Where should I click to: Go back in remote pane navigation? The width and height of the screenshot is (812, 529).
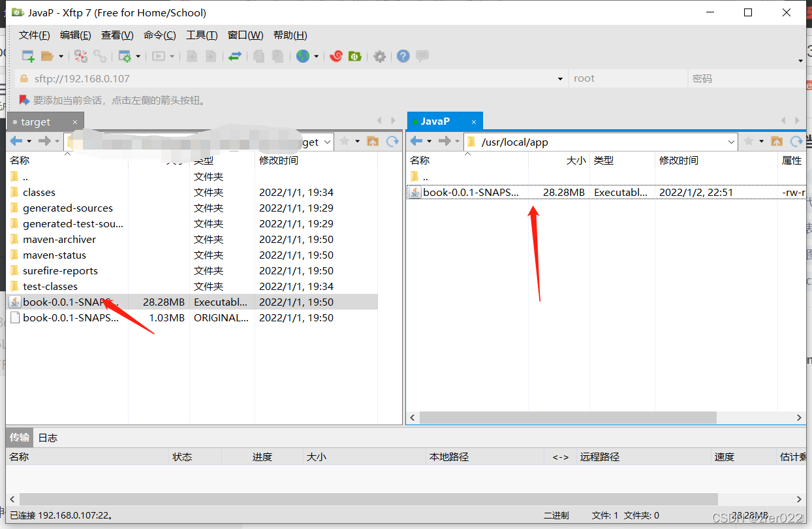(x=416, y=141)
